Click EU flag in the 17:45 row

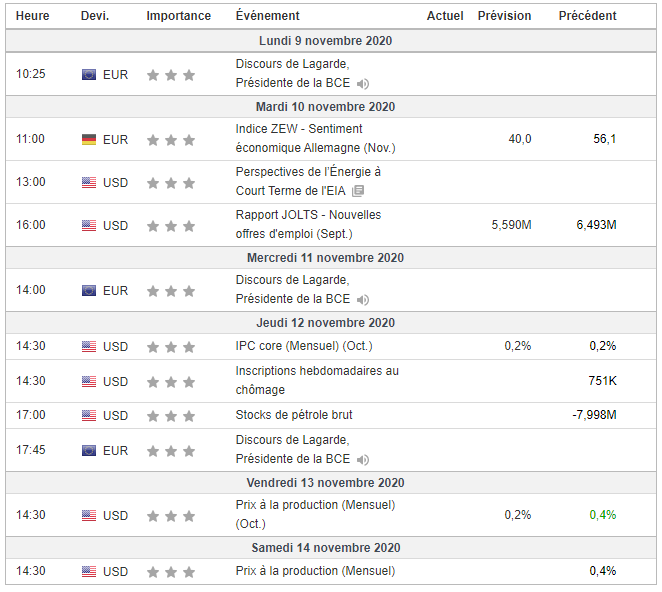pyautogui.click(x=89, y=451)
